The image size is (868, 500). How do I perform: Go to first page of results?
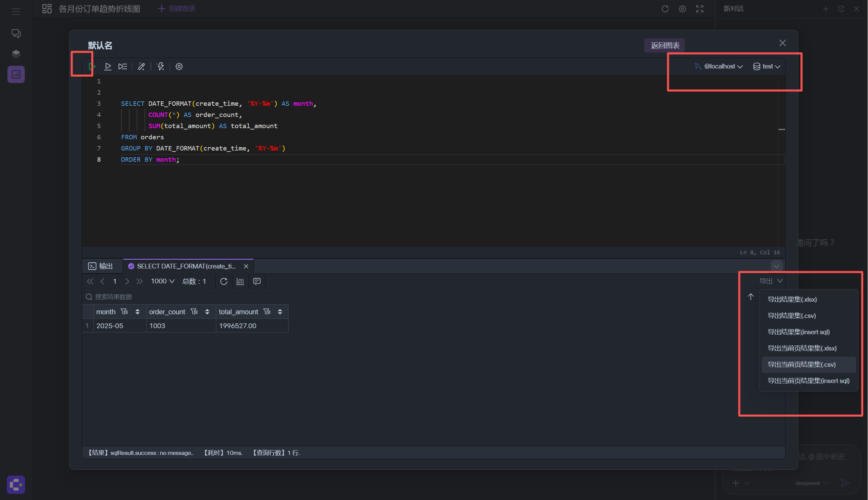pos(90,281)
